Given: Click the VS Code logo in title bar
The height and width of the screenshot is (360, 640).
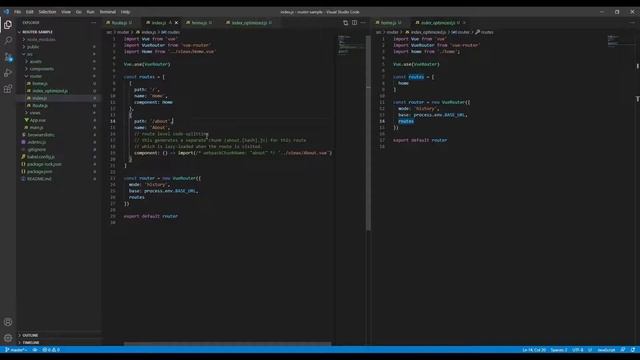Looking at the screenshot, I should [x=6, y=12].
